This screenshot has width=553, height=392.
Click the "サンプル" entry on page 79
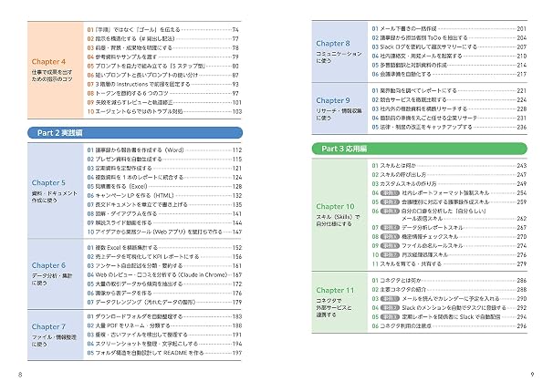[x=163, y=57]
